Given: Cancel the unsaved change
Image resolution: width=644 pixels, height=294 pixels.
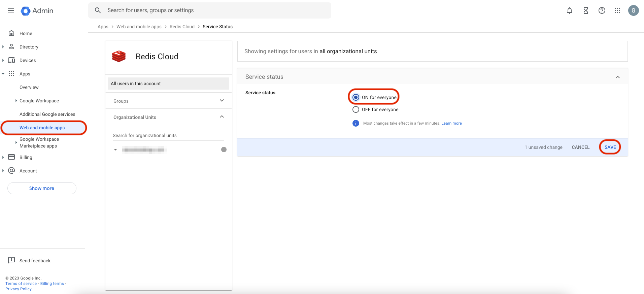Looking at the screenshot, I should tap(580, 147).
